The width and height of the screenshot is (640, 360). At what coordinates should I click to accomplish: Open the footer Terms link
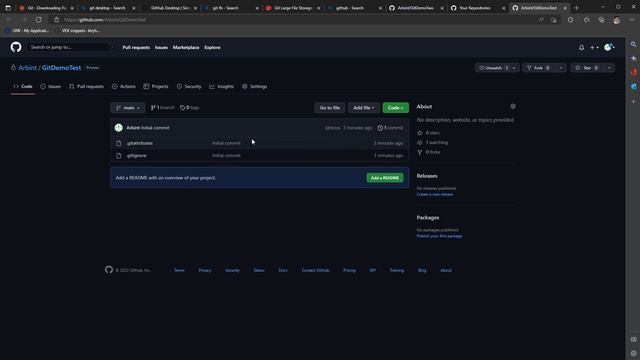(179, 270)
